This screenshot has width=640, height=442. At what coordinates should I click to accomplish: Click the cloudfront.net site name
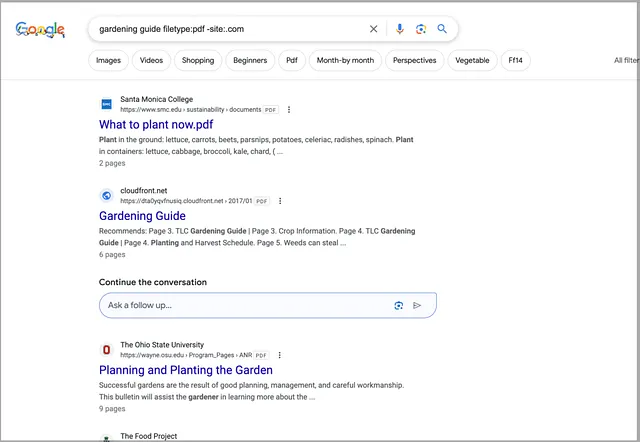click(x=144, y=191)
